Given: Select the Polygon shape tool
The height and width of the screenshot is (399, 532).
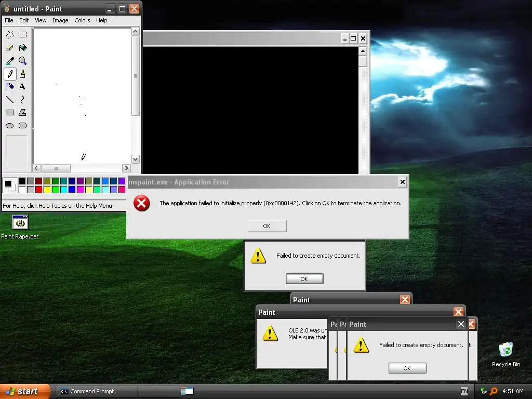Looking at the screenshot, I should pos(23,112).
